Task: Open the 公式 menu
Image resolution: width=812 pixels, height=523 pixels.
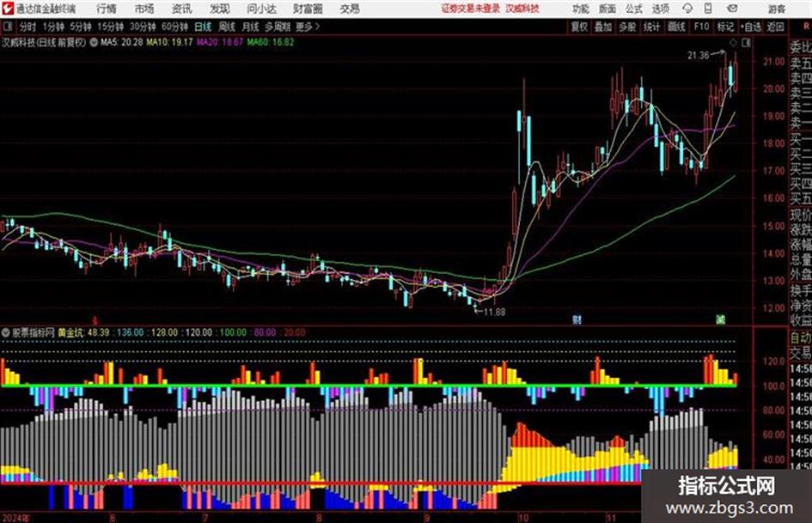Action: (634, 9)
